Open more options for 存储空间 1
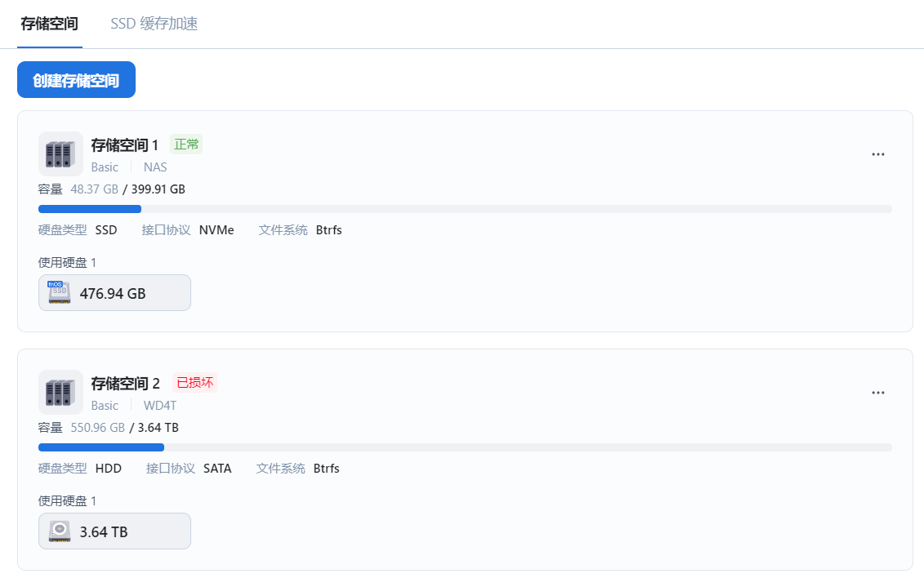The image size is (924, 578). click(x=878, y=154)
